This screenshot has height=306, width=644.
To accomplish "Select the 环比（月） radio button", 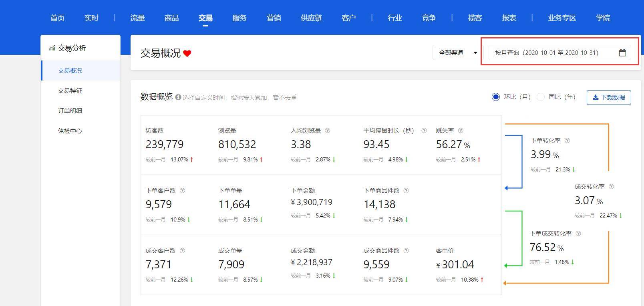I will (x=496, y=97).
